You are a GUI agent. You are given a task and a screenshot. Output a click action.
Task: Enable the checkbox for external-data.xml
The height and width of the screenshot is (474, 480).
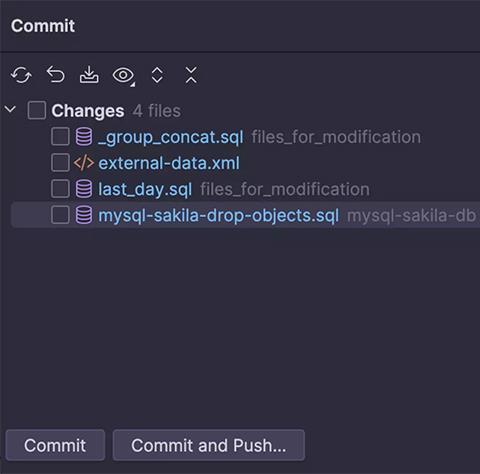point(60,163)
